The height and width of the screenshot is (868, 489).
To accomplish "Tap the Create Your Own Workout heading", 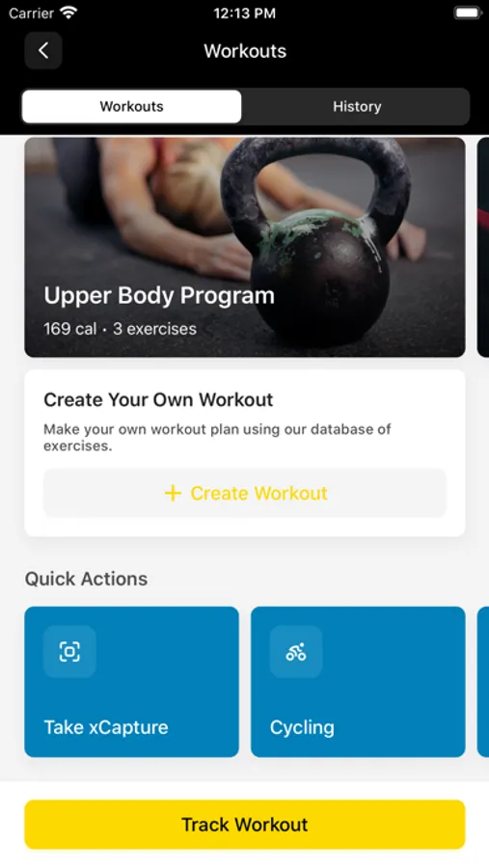I will [x=158, y=399].
